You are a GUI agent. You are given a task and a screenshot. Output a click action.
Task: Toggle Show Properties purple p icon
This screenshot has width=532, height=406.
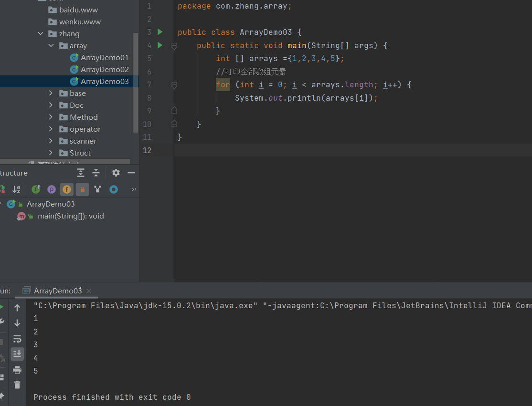tap(52, 189)
